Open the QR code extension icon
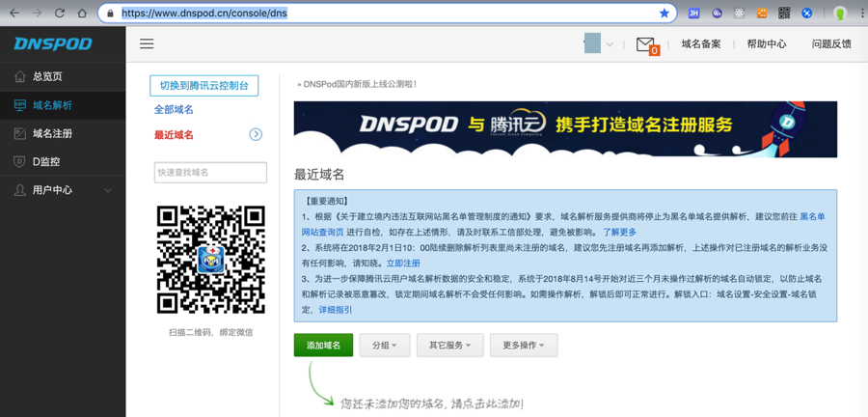This screenshot has width=868, height=417. 784,13
